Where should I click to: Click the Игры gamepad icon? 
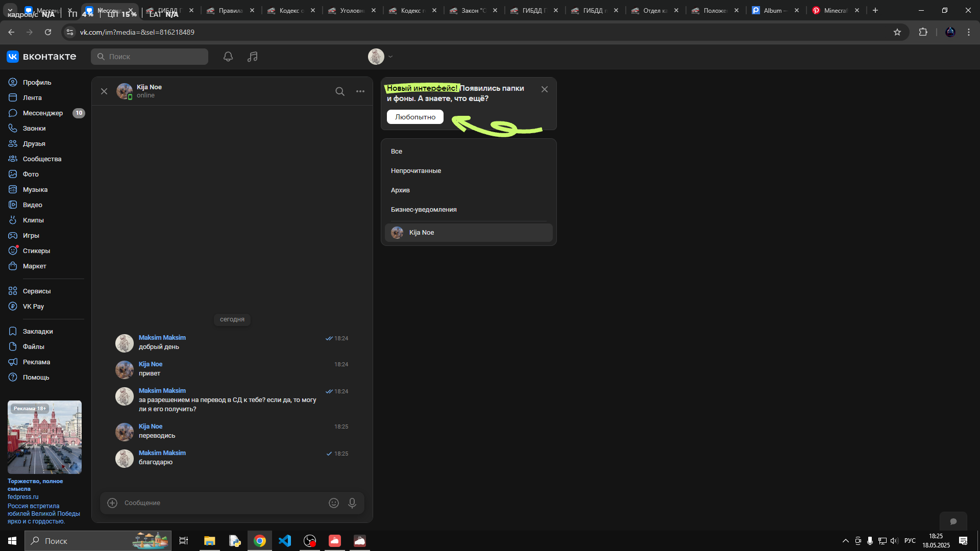[13, 235]
